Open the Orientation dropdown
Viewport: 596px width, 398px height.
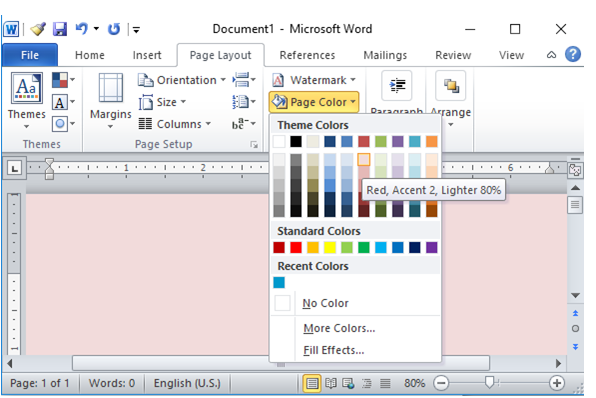coord(182,80)
